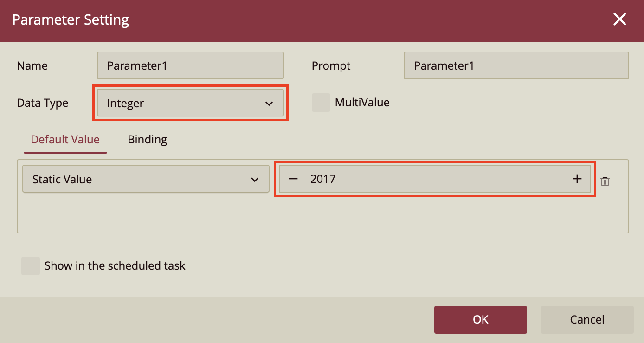Delete the static value using the trash icon
The width and height of the screenshot is (644, 343).
[x=605, y=181]
